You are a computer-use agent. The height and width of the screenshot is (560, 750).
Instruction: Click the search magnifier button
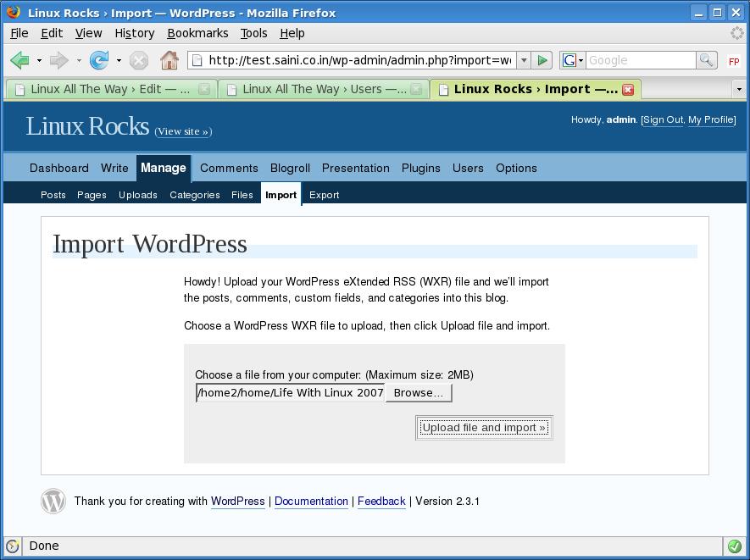tap(706, 60)
